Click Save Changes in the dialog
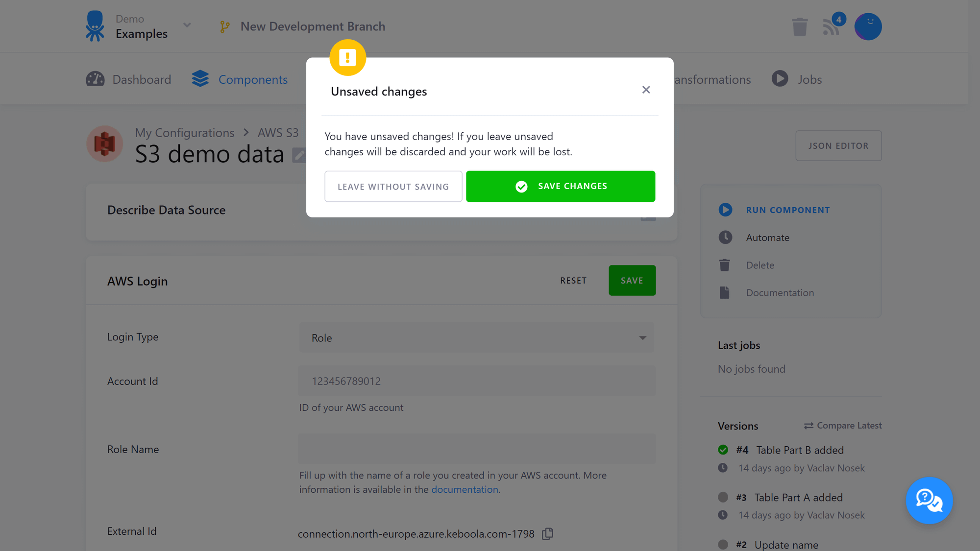The width and height of the screenshot is (980, 551). click(561, 186)
